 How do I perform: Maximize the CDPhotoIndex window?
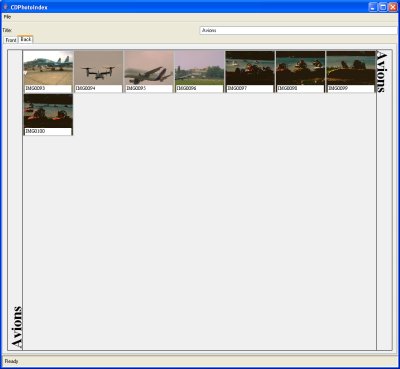coord(383,7)
